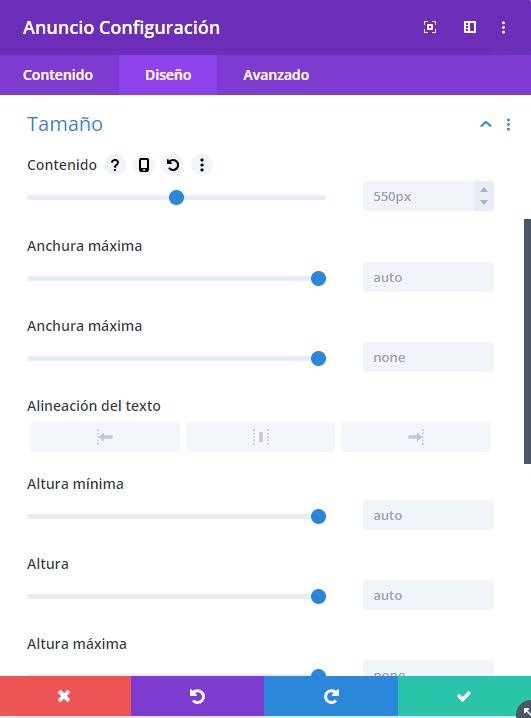Screen dimensions: 531x718
Task: Select left text alignment option
Action: [x=105, y=437]
